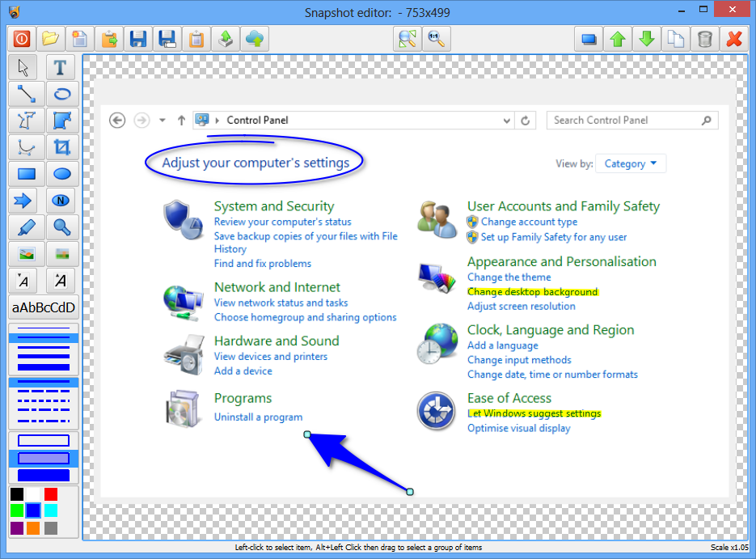Choose the solid blue fill shape style

(x=44, y=476)
